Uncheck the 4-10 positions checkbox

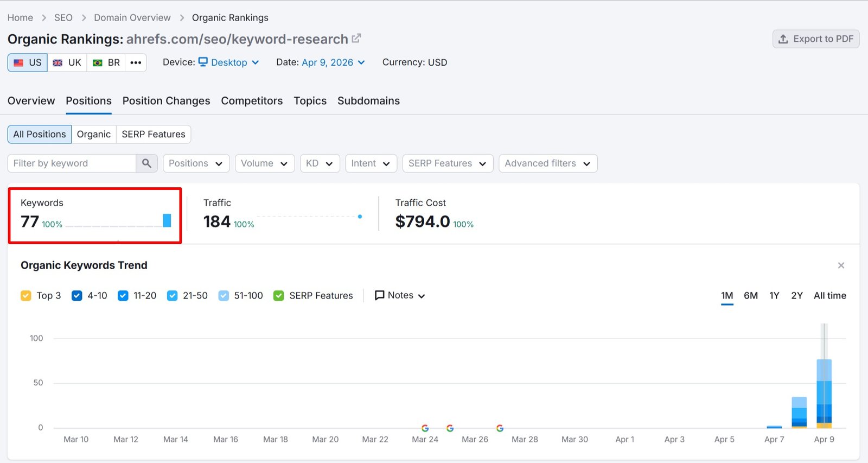77,296
